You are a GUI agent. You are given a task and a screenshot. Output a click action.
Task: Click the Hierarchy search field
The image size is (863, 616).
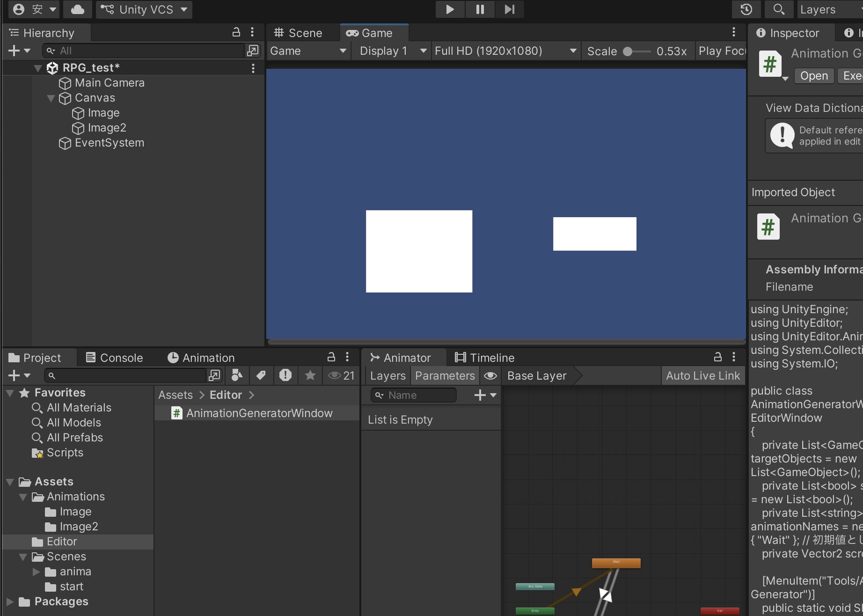tap(144, 51)
